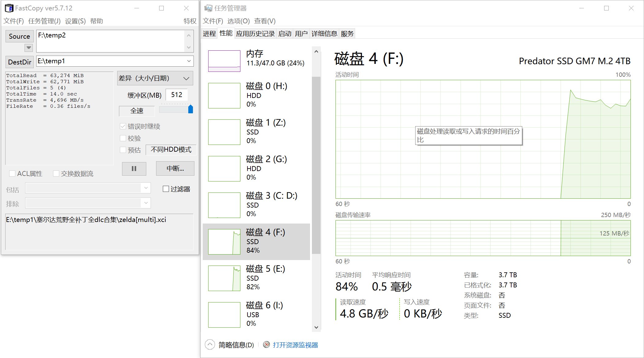Click 打开资源监视器 link

pos(295,345)
